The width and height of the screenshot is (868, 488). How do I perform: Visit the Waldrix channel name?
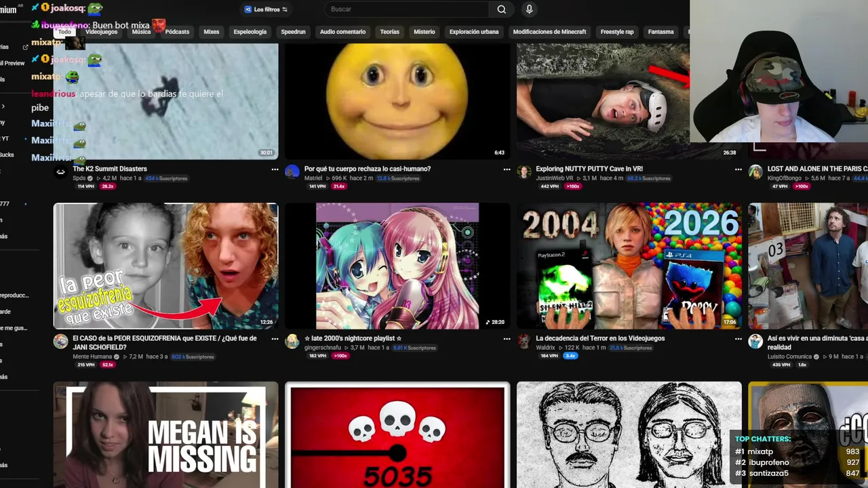point(545,348)
